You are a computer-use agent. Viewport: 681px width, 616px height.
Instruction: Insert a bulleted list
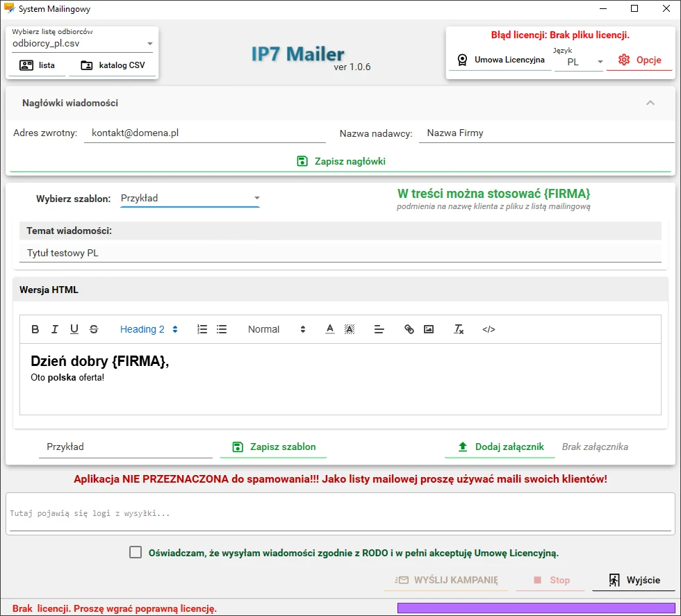coord(222,329)
